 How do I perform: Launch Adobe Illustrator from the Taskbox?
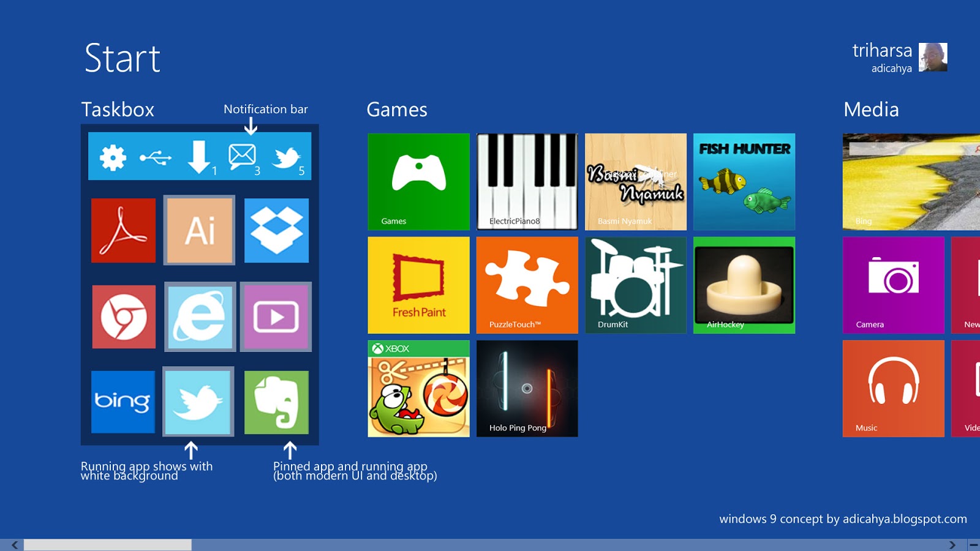[x=199, y=231]
